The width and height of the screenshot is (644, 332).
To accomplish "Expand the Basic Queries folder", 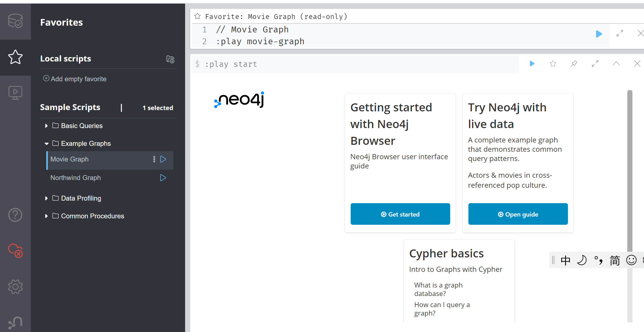I will (x=46, y=126).
